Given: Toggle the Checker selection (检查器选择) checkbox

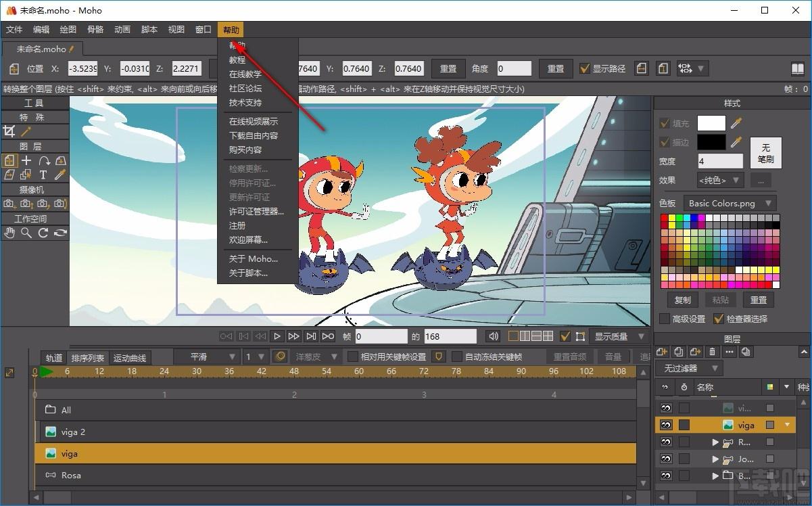Looking at the screenshot, I should coord(719,319).
